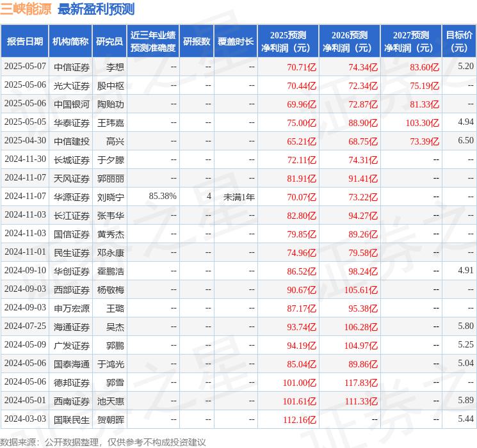
Task: Click the 79.58亿 forecast value
Action: (363, 253)
